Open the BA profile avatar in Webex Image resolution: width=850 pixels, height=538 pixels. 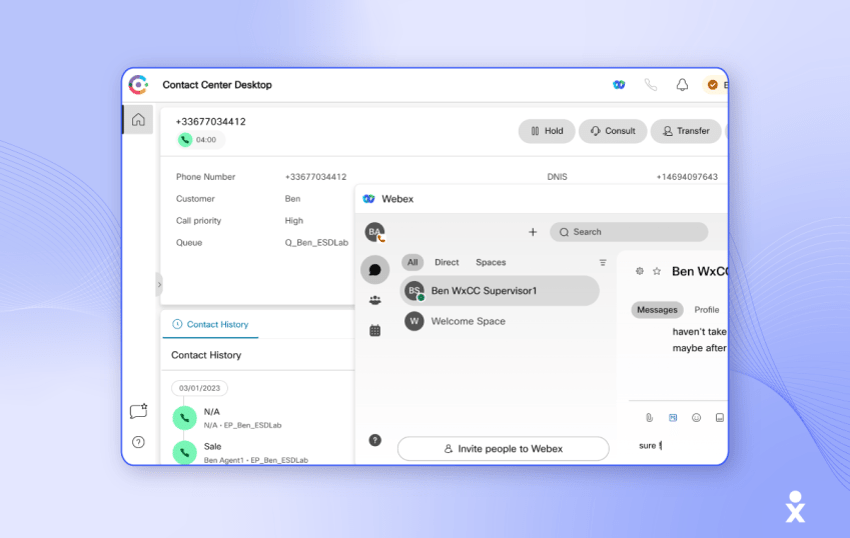point(375,232)
